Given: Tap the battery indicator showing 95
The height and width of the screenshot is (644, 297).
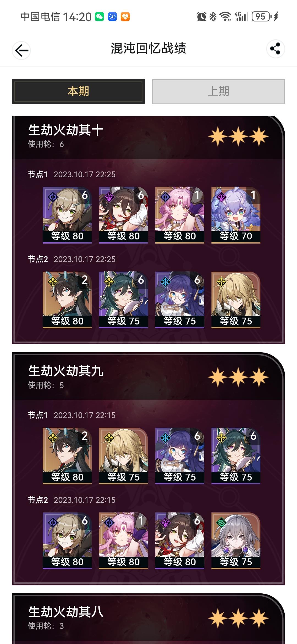Looking at the screenshot, I should point(262,17).
